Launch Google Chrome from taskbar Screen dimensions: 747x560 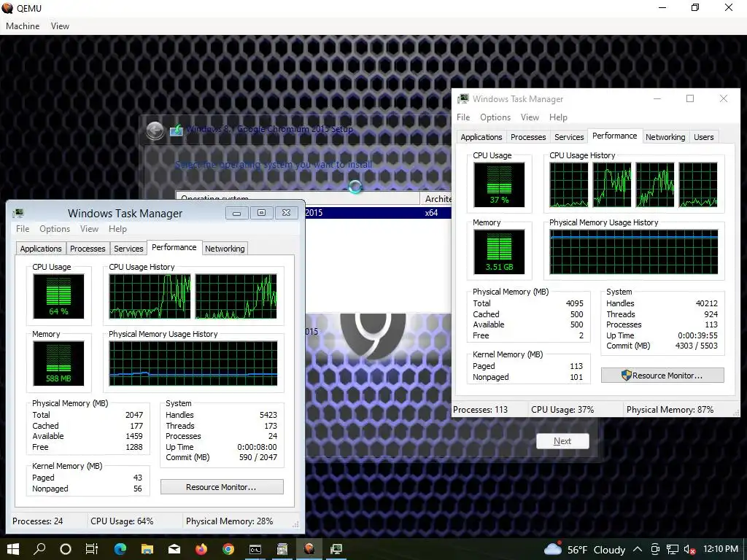(228, 549)
